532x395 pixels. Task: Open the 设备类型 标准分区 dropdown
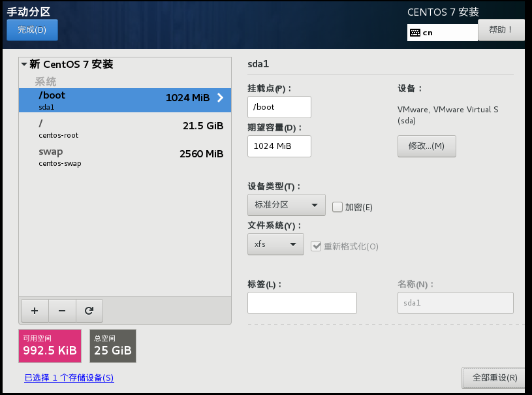287,205
